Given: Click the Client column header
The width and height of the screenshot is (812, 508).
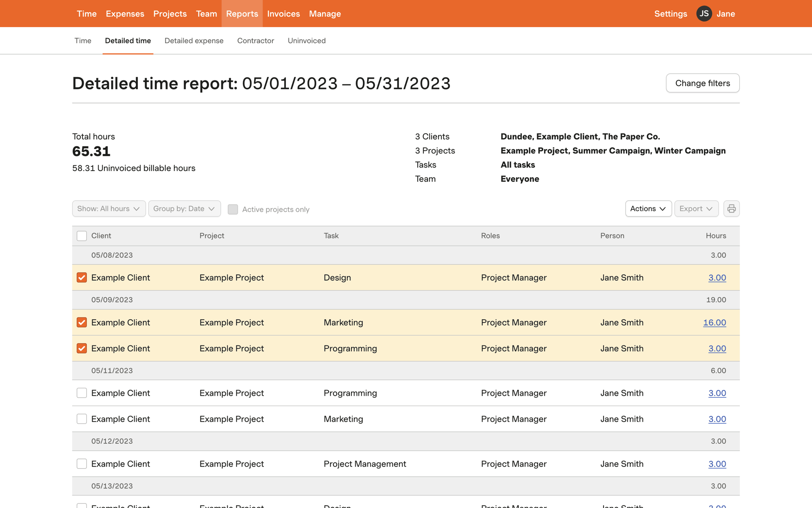Looking at the screenshot, I should 101,236.
